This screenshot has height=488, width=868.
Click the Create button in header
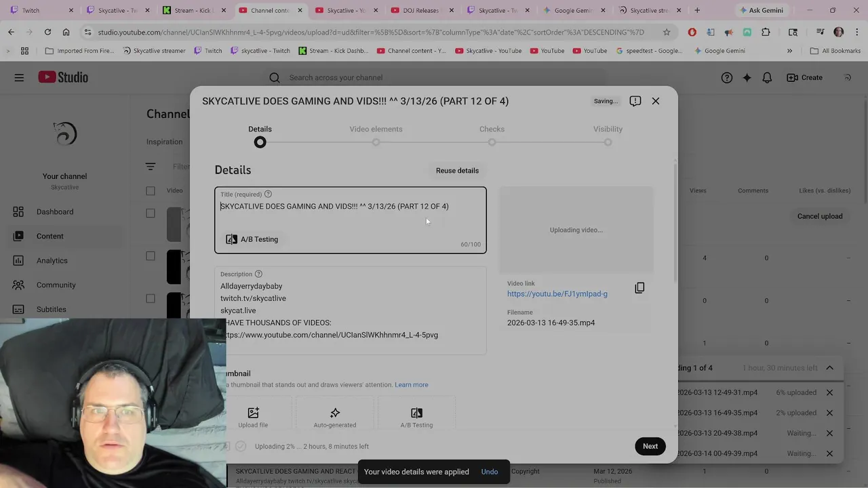pyautogui.click(x=804, y=77)
